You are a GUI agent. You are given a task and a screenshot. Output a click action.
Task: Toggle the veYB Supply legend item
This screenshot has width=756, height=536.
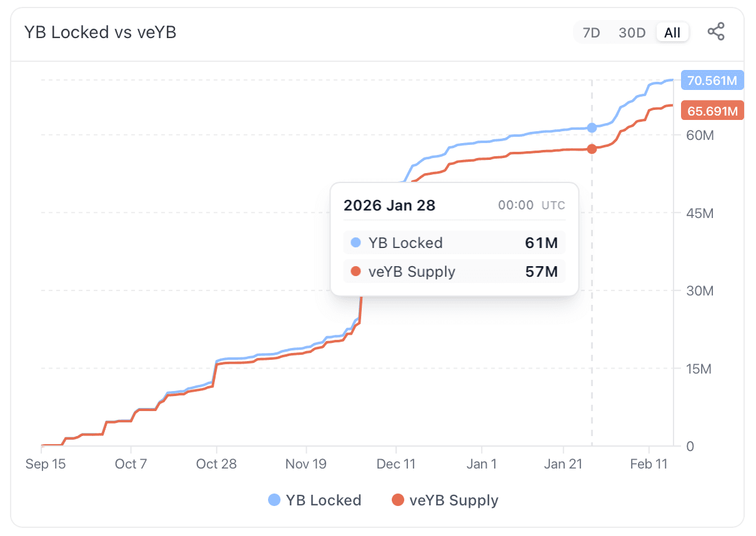pos(445,500)
